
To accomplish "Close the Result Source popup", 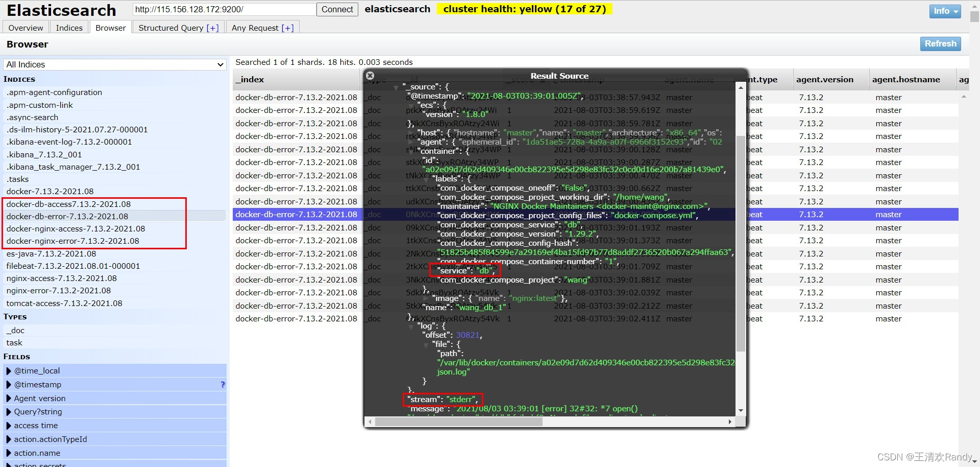I will [x=370, y=76].
